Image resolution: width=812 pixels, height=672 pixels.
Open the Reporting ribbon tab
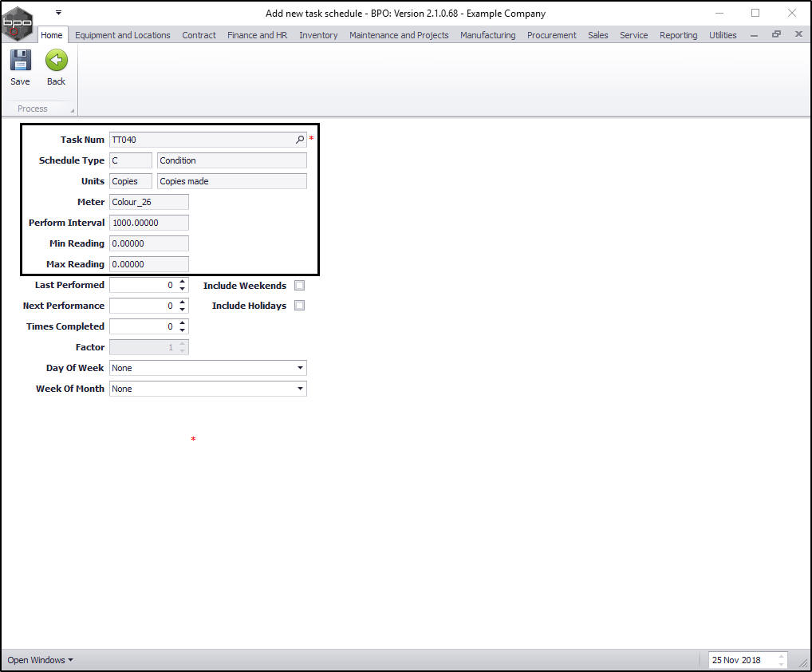678,34
